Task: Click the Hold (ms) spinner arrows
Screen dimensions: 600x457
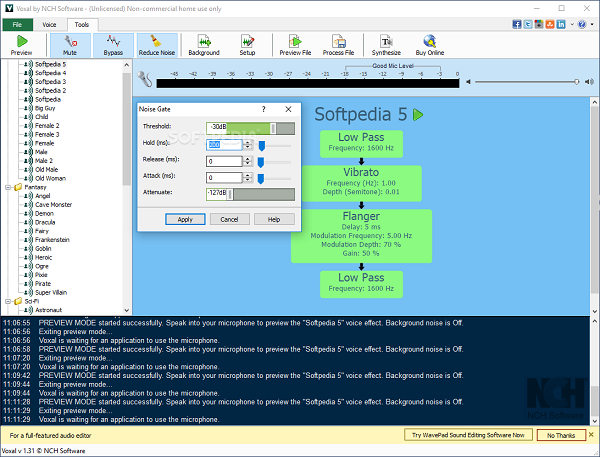Action: point(246,144)
